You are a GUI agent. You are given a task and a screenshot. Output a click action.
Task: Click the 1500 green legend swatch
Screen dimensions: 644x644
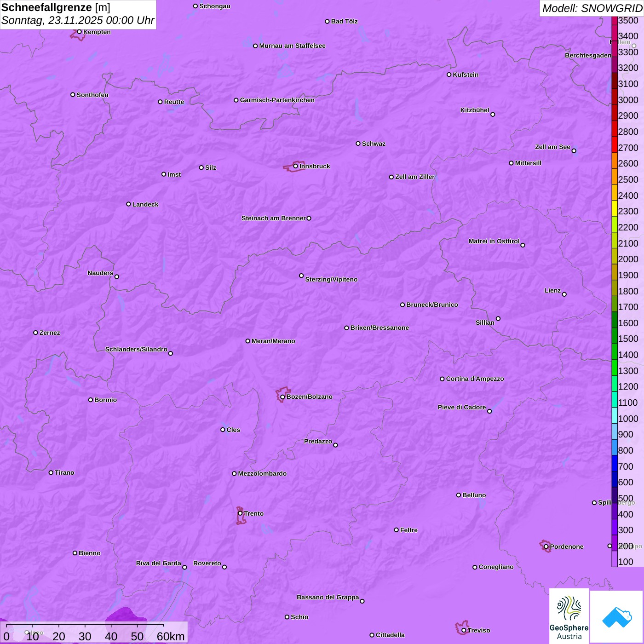[x=615, y=336]
